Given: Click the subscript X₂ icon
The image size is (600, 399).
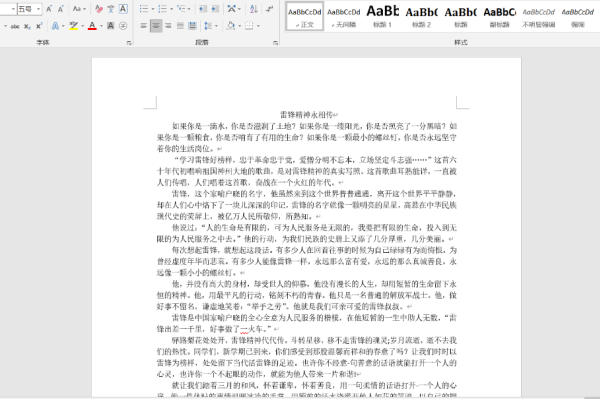Looking at the screenshot, I should click(x=27, y=26).
